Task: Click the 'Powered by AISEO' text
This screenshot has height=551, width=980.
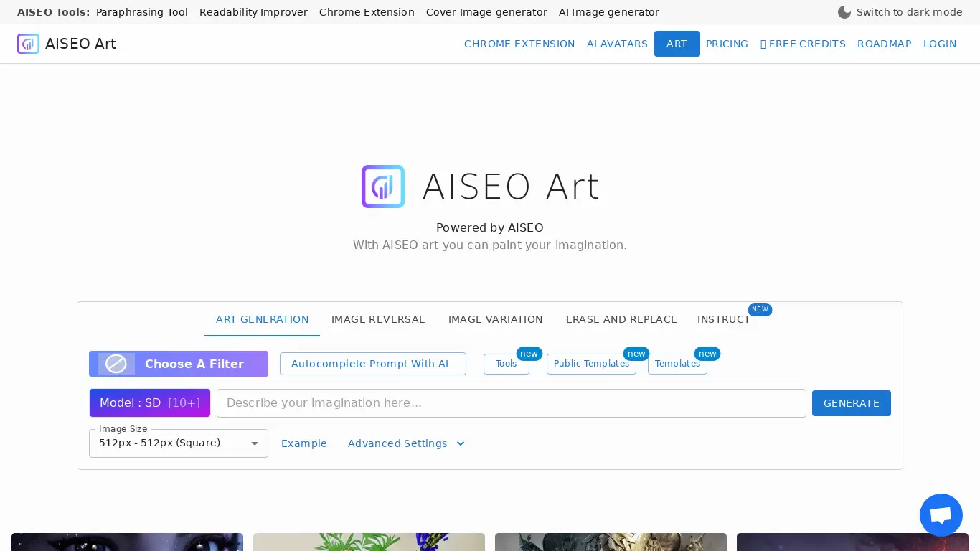Action: pyautogui.click(x=490, y=227)
